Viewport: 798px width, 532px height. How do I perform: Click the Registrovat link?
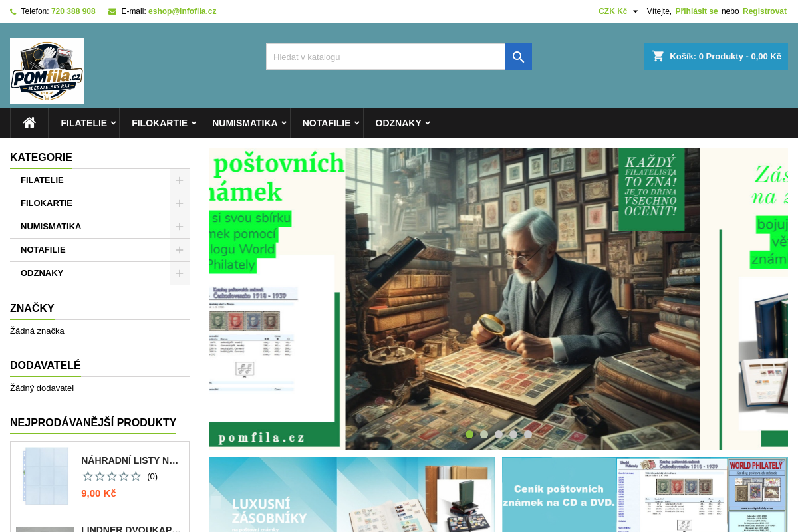click(x=765, y=11)
